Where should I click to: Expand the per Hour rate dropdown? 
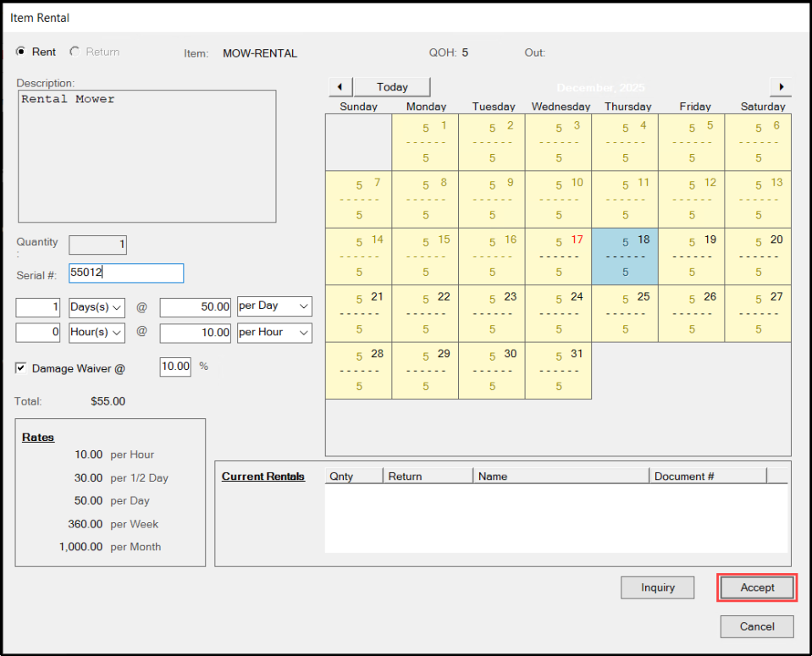274,333
